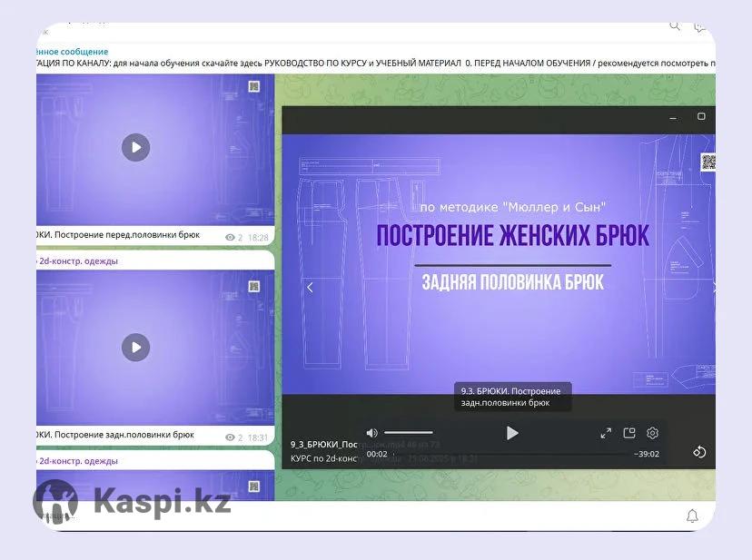
Task: Rotate the video with the rotate icon
Action: pos(699,452)
